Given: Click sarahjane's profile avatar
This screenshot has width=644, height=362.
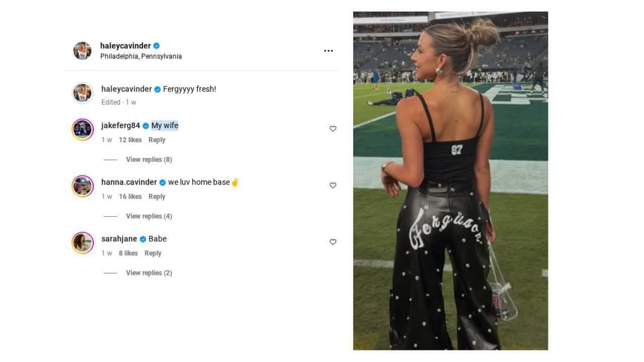Looking at the screenshot, I should click(x=83, y=242).
